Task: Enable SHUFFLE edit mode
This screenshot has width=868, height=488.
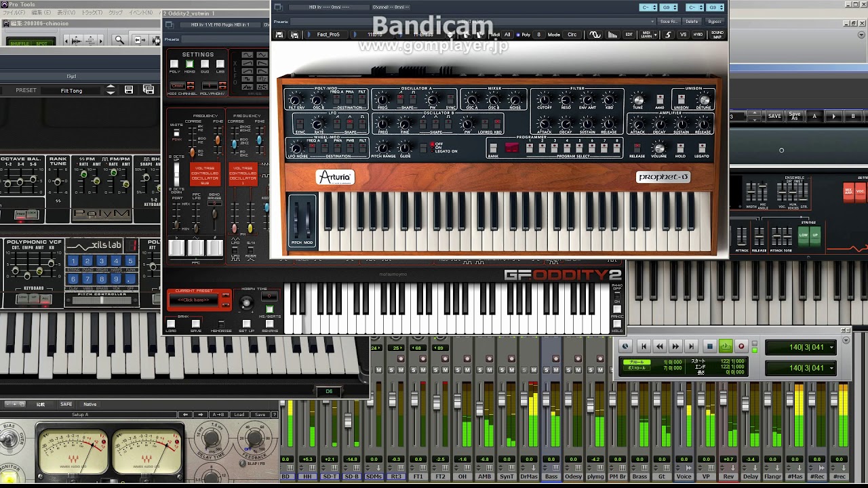Action: (x=18, y=43)
